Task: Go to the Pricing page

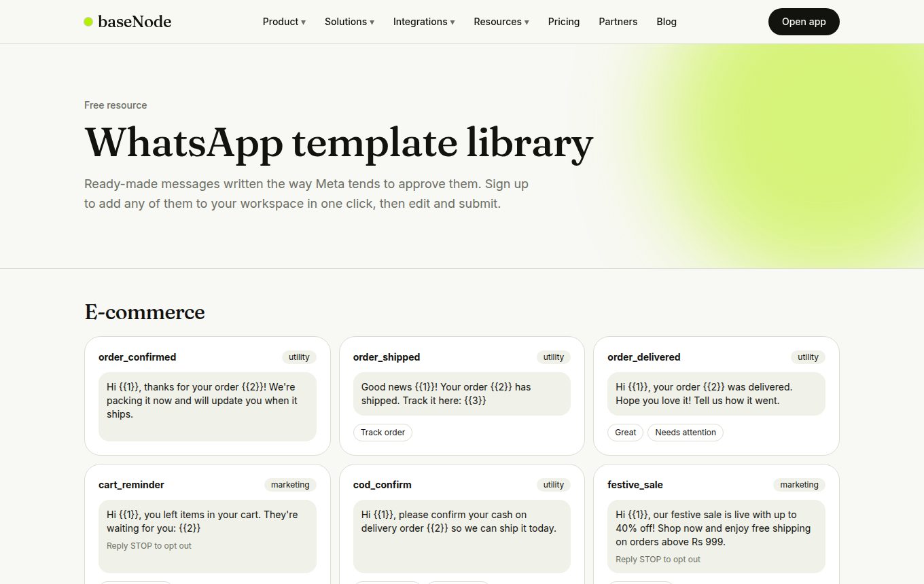Action: click(564, 22)
